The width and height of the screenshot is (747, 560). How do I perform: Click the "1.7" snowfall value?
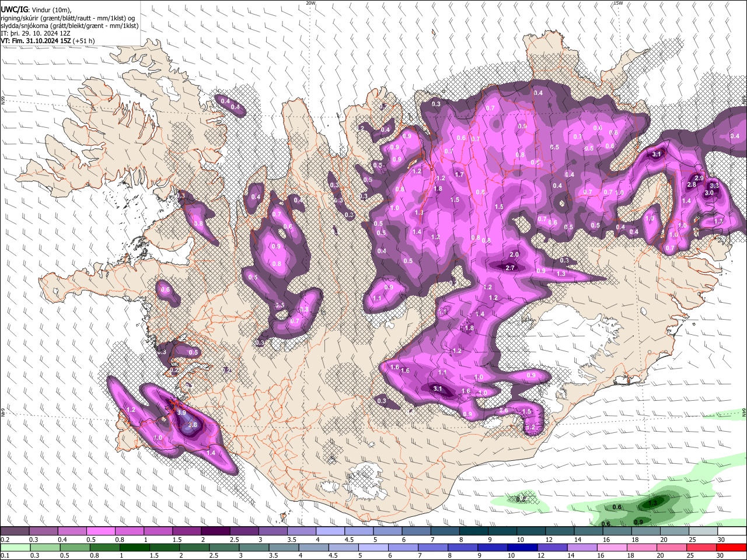pos(459,174)
